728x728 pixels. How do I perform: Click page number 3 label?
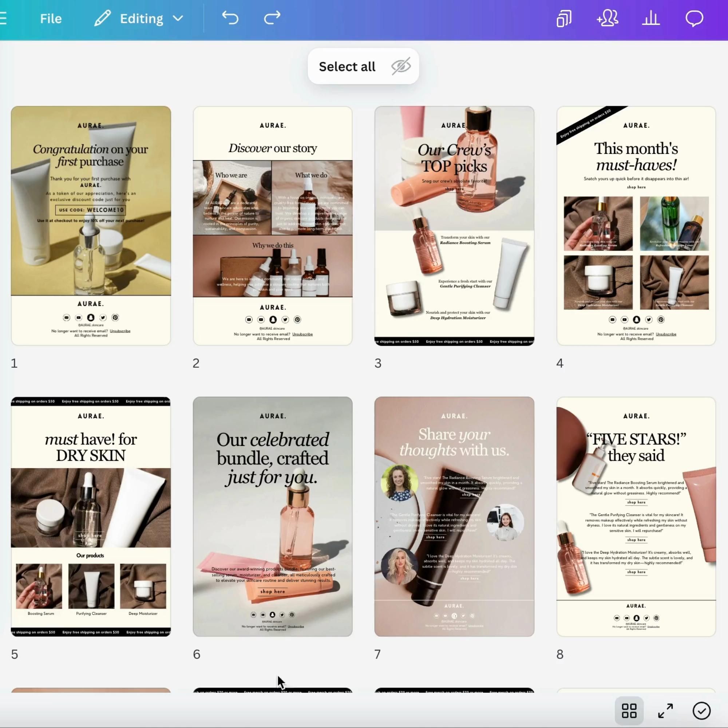[x=378, y=363]
